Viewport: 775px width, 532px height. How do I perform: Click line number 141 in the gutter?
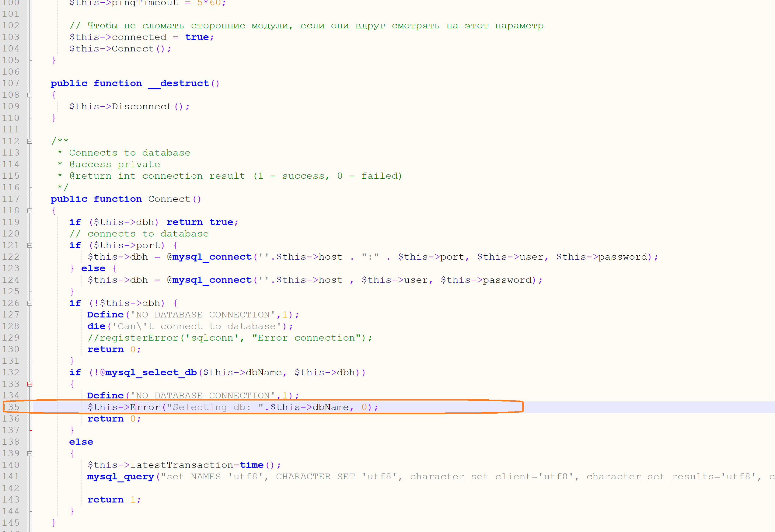11,477
